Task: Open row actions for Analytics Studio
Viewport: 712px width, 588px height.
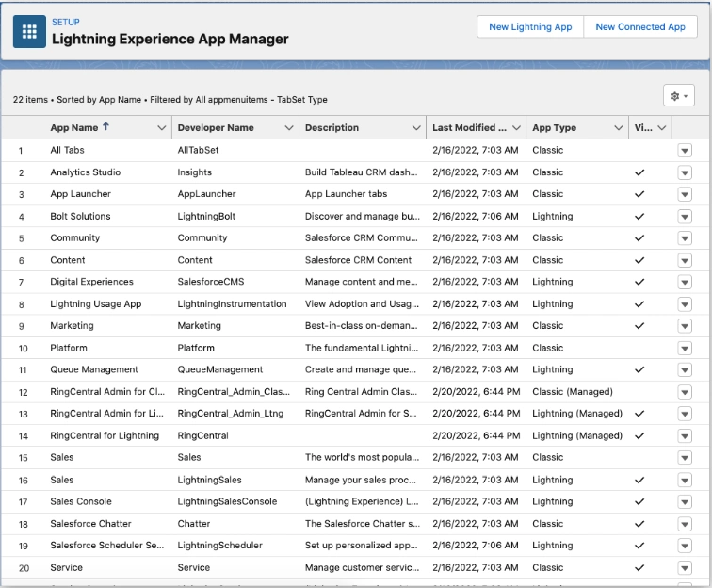Action: coord(685,172)
